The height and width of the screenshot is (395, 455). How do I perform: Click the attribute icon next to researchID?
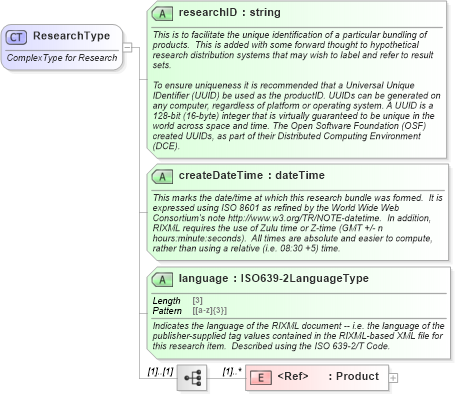(162, 14)
